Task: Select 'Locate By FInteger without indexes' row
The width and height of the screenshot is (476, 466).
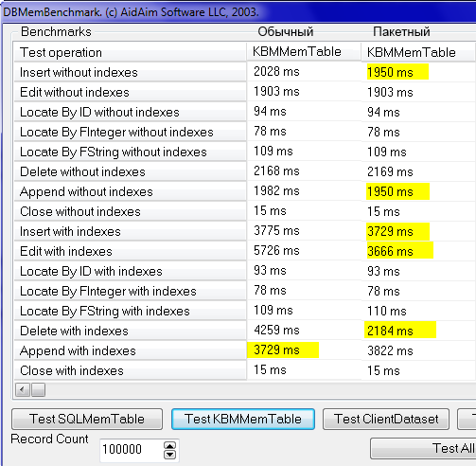Action: click(x=130, y=132)
